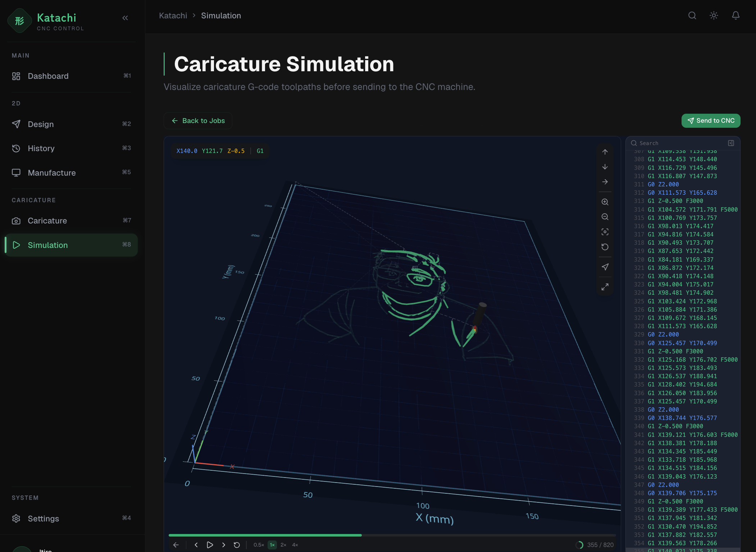Viewport: 756px width, 552px height.
Task: Click the down arrow view control
Action: tap(605, 167)
